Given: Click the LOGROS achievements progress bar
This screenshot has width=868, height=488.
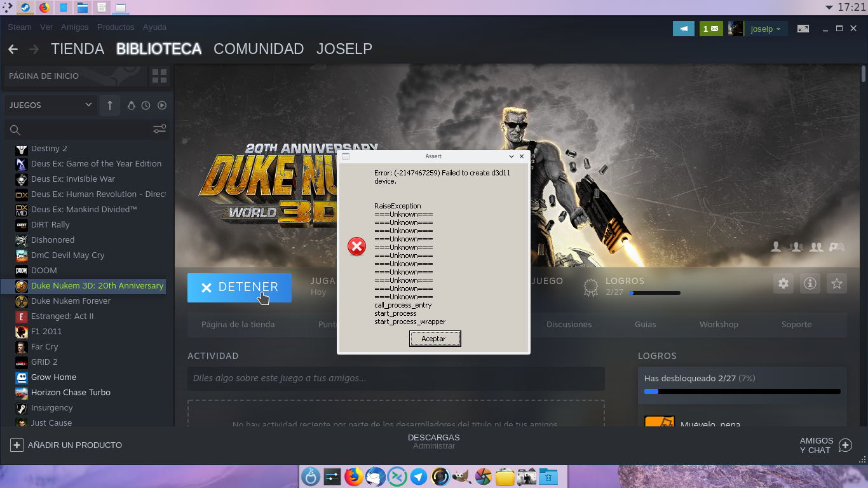Looking at the screenshot, I should pos(655,293).
